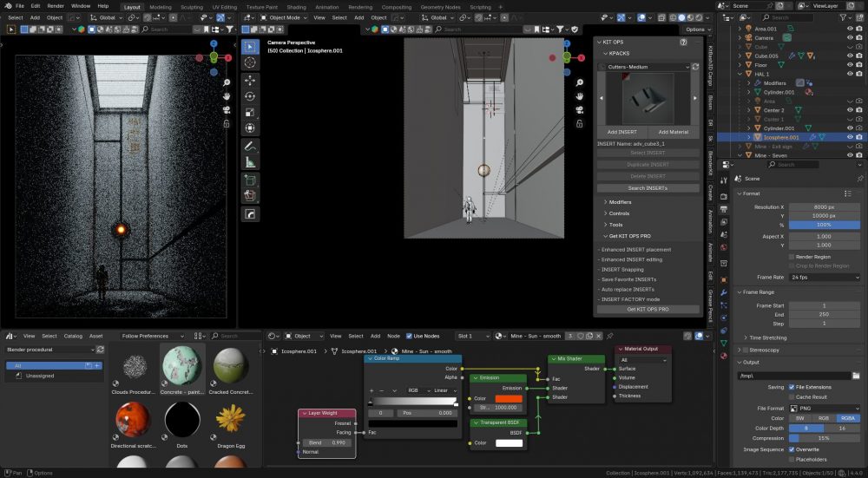Toggle Render Region checkbox

[x=792, y=257]
